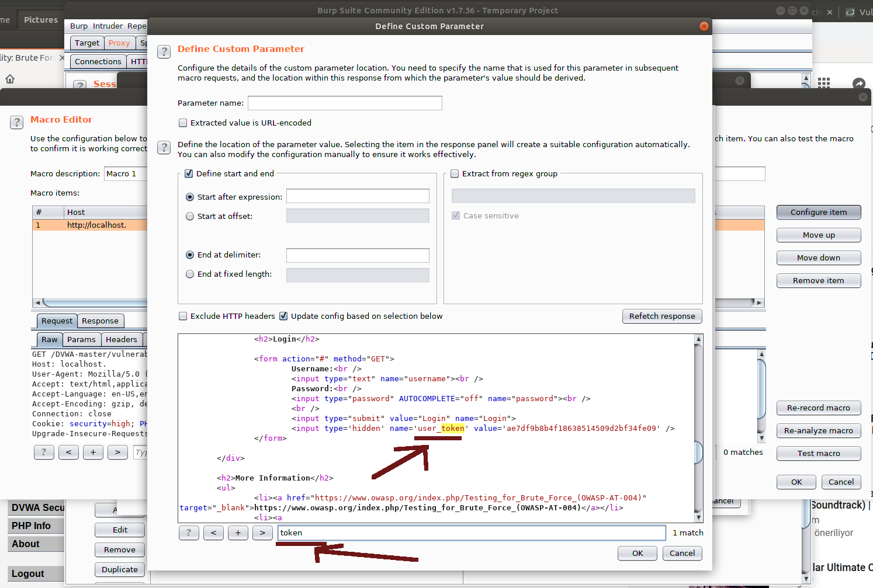Go to previous match in token search
Image resolution: width=873 pixels, height=588 pixels.
213,533
